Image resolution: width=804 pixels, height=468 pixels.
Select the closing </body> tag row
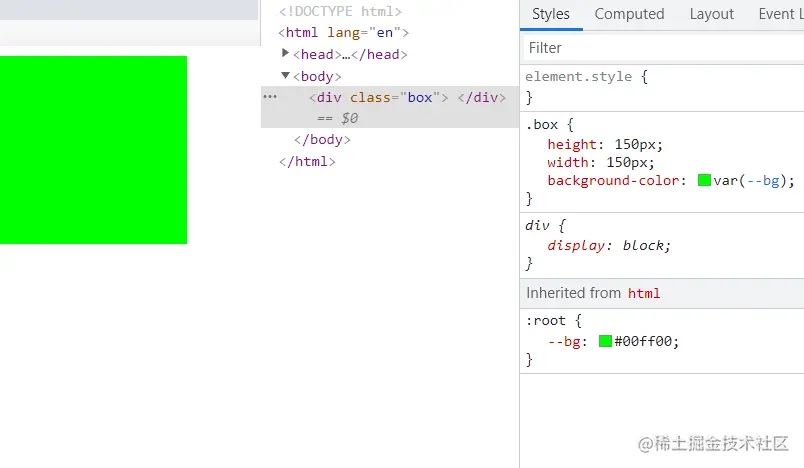tap(322, 139)
